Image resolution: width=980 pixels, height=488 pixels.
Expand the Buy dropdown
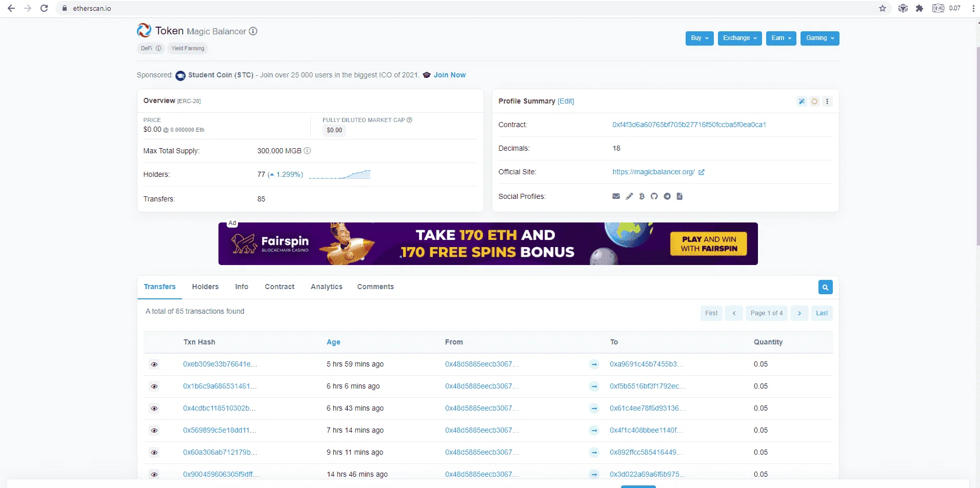699,38
